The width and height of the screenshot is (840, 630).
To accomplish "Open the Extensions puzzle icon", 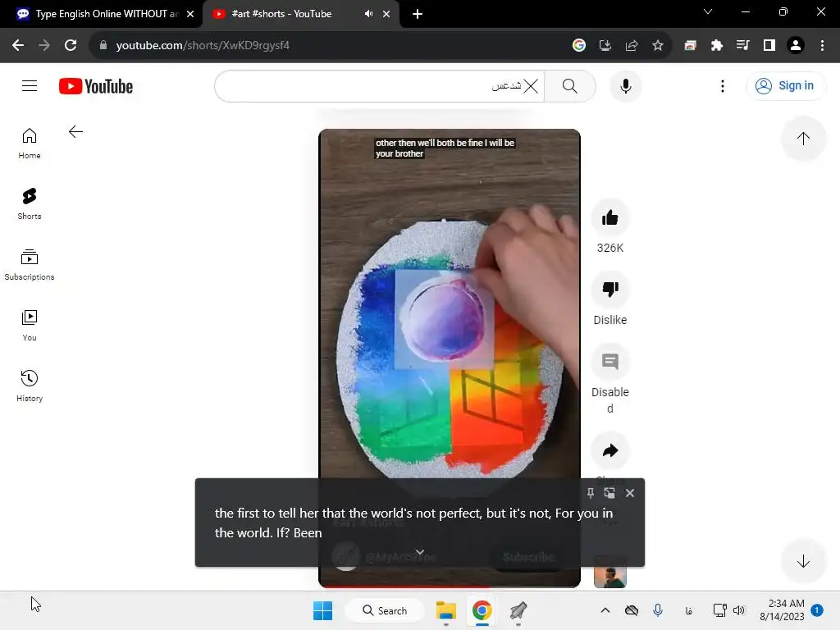I will point(716,46).
